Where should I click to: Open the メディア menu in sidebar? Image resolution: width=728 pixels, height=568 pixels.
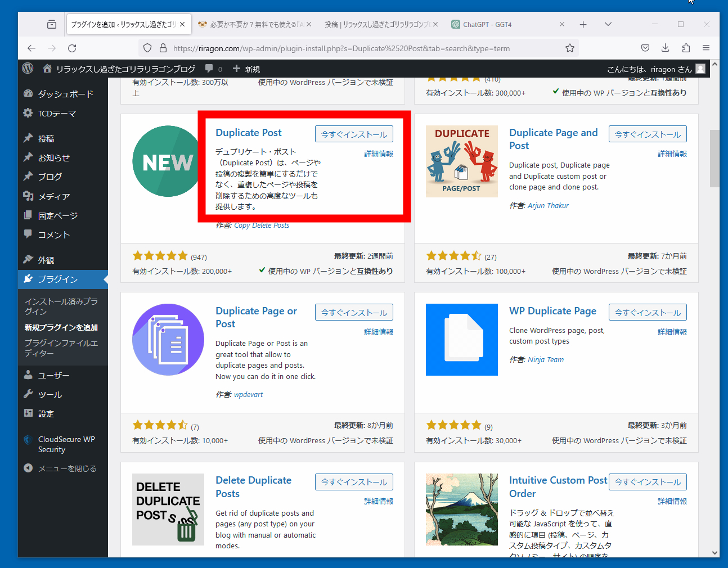[x=53, y=196]
